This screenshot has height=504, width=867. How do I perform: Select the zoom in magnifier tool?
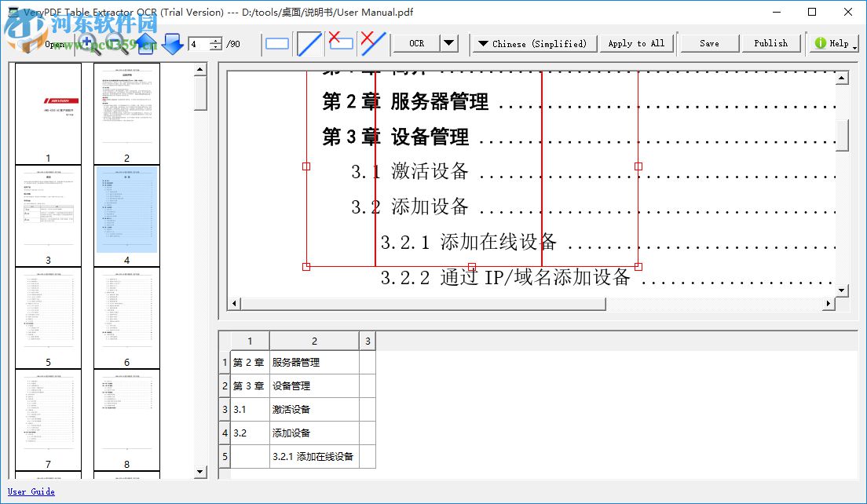tap(86, 41)
